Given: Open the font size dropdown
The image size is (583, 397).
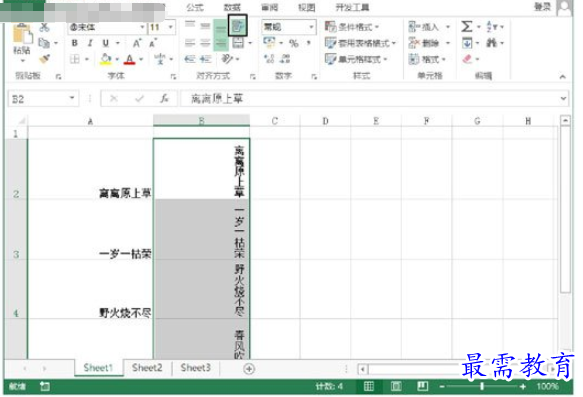Looking at the screenshot, I should pos(171,27).
